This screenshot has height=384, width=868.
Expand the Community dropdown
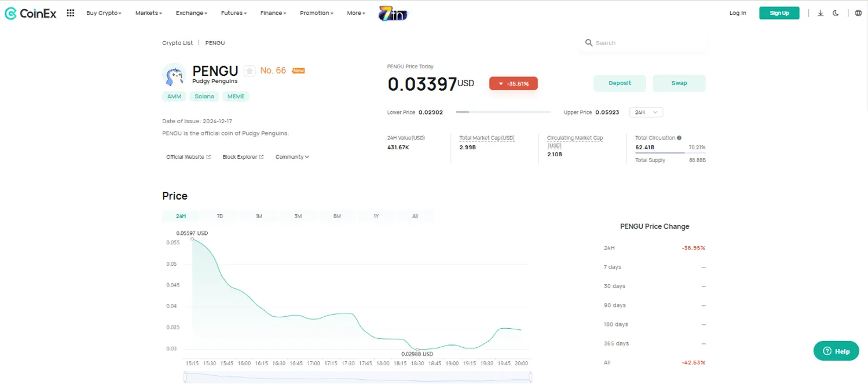point(292,157)
